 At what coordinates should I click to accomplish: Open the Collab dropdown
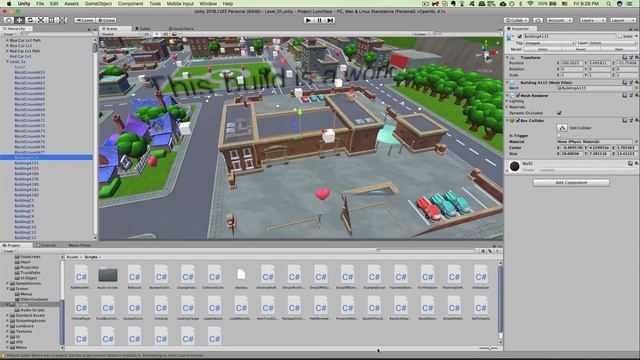516,20
